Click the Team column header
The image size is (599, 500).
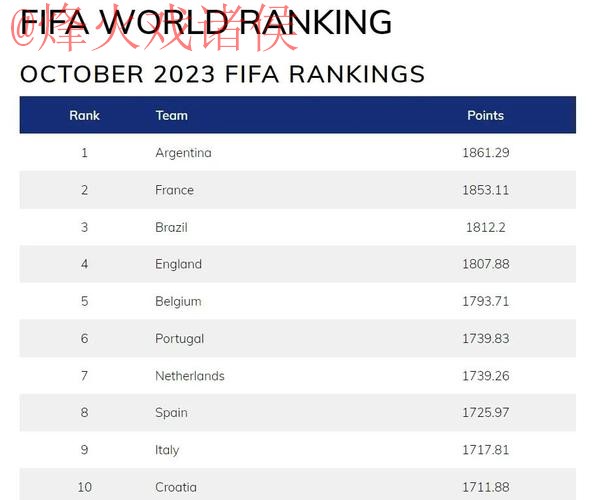click(172, 115)
